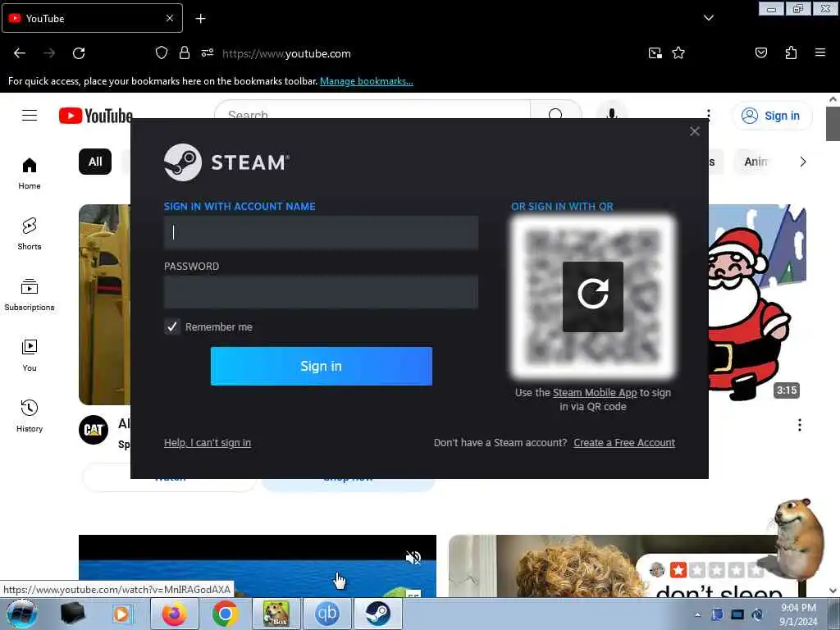Click the CAT channel avatar

pyautogui.click(x=94, y=430)
